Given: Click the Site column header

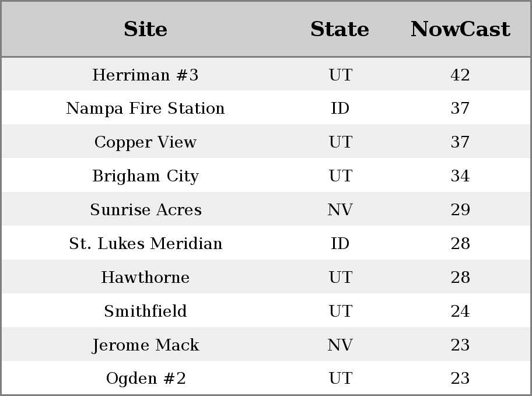Looking at the screenshot, I should coord(145,29).
